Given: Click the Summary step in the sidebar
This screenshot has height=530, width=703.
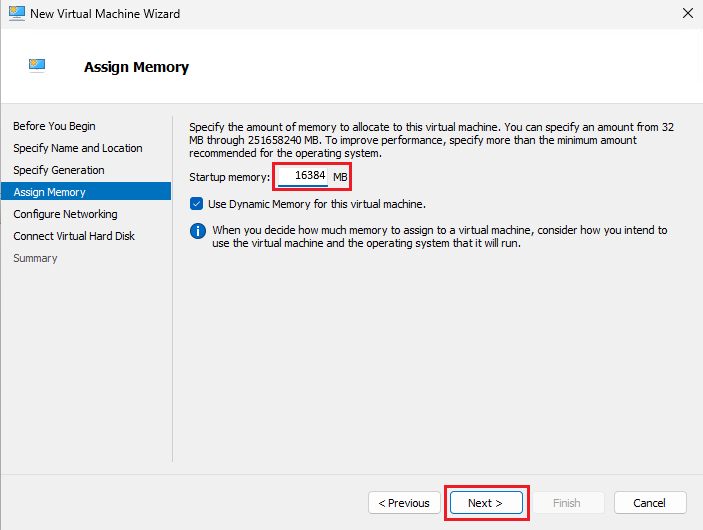Looking at the screenshot, I should coord(35,258).
